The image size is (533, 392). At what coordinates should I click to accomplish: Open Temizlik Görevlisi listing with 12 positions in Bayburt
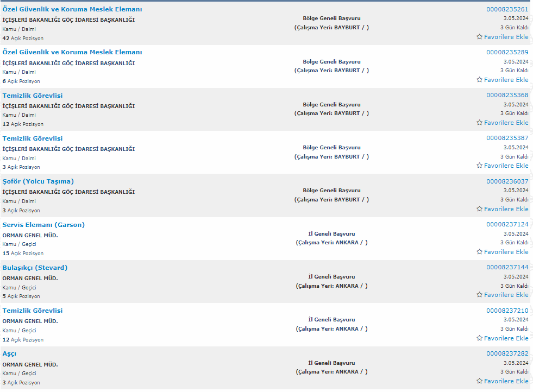point(32,96)
